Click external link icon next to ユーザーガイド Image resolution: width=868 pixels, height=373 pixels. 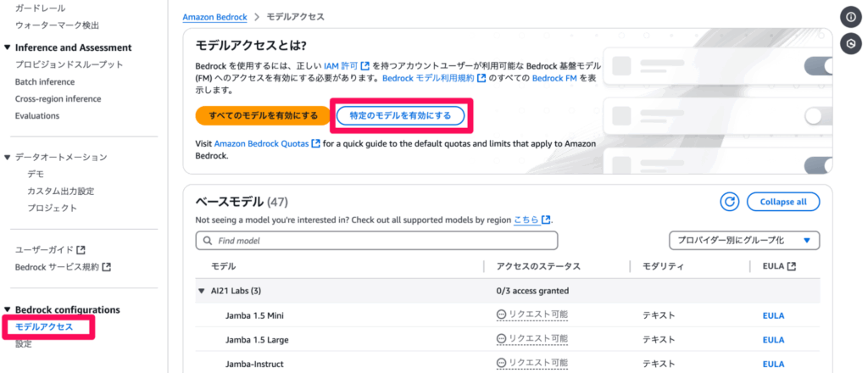(81, 249)
